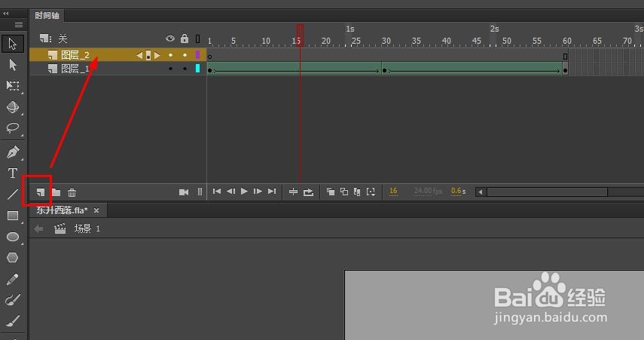Hide layer 图层_1 using its visibility dot
The width and height of the screenshot is (644, 340).
[170, 69]
